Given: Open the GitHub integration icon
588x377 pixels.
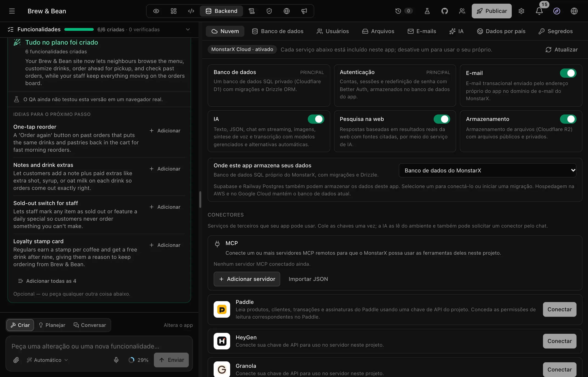Looking at the screenshot, I should (444, 11).
